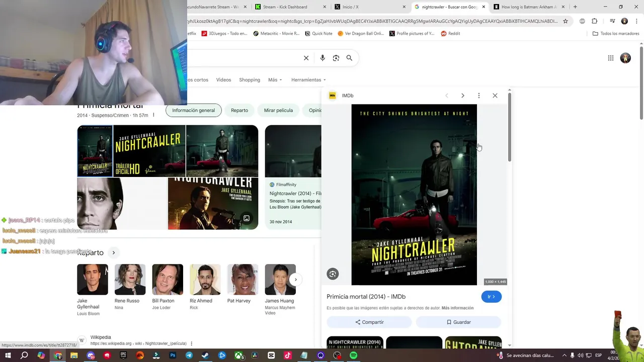
Task: Open the 3DJuegos bookmark
Action: tap(225, 34)
